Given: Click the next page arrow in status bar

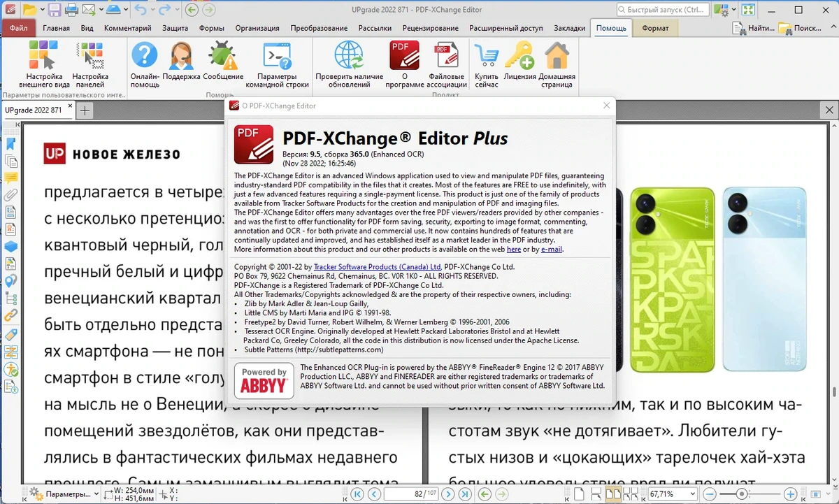Looking at the screenshot, I should [448, 494].
